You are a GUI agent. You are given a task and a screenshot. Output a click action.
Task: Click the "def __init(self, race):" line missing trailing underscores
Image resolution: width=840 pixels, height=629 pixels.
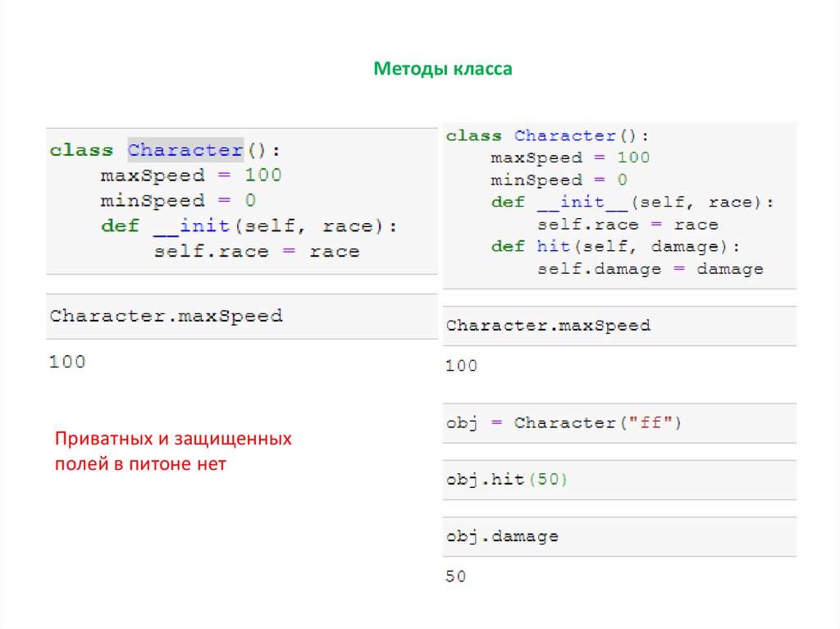coord(249,226)
